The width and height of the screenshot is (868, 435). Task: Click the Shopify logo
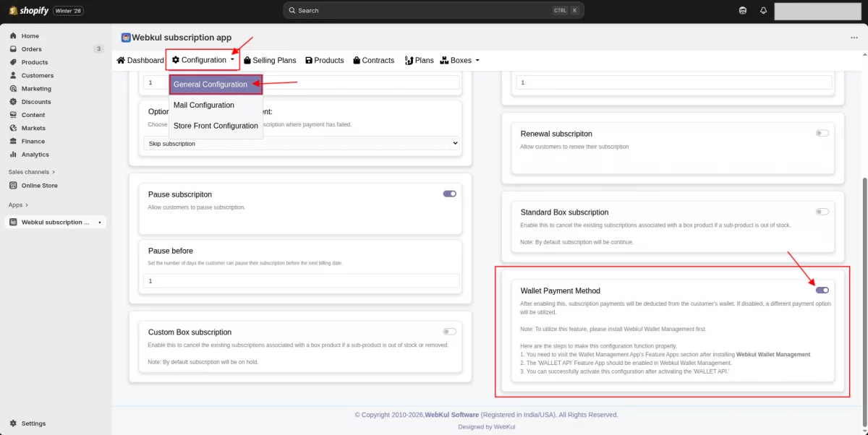(28, 10)
